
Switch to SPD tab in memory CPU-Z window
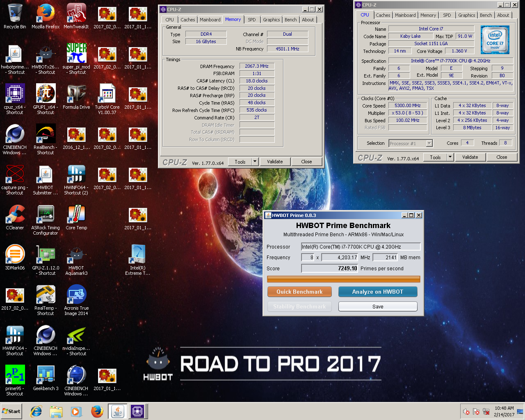pyautogui.click(x=252, y=20)
